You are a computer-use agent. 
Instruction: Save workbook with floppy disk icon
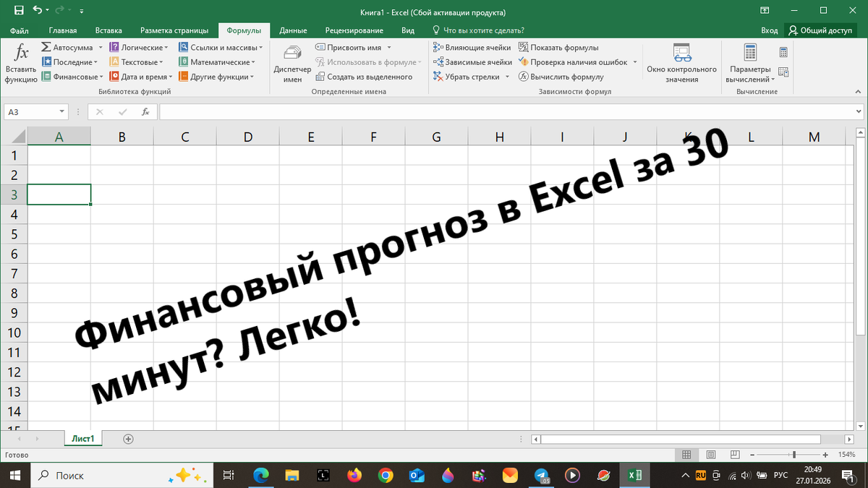(19, 12)
